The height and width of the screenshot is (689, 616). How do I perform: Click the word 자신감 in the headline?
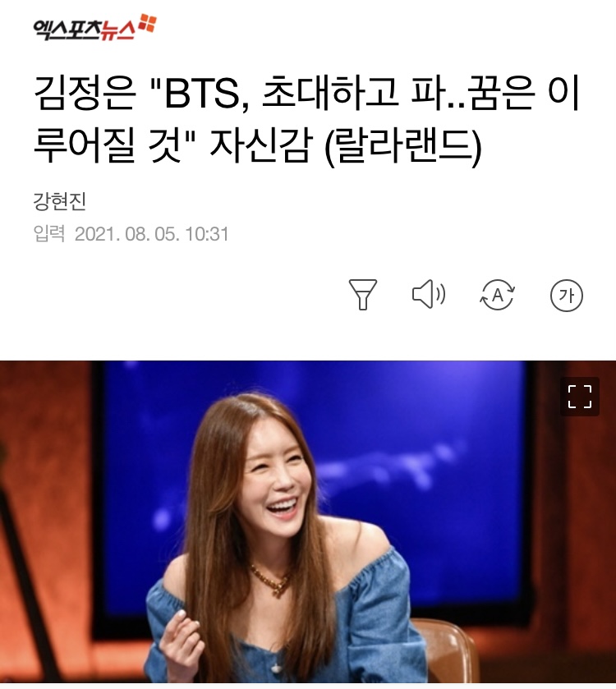click(261, 145)
